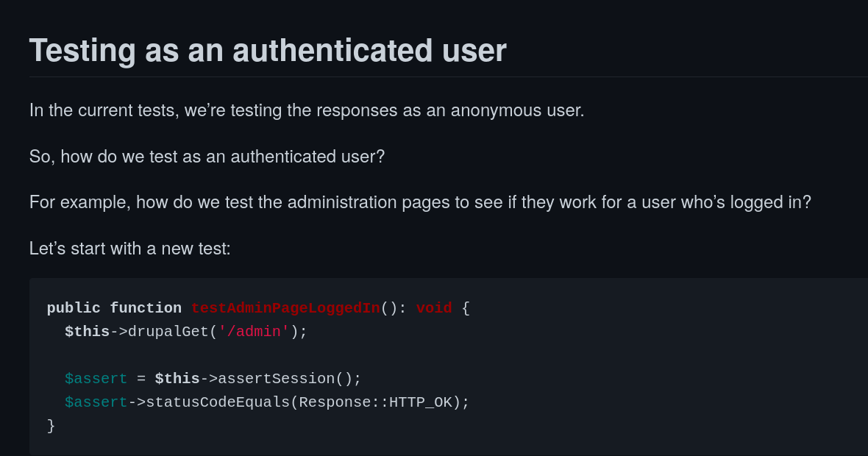Click the "Let's start with a new test:" line
868x456 pixels.
130,248
